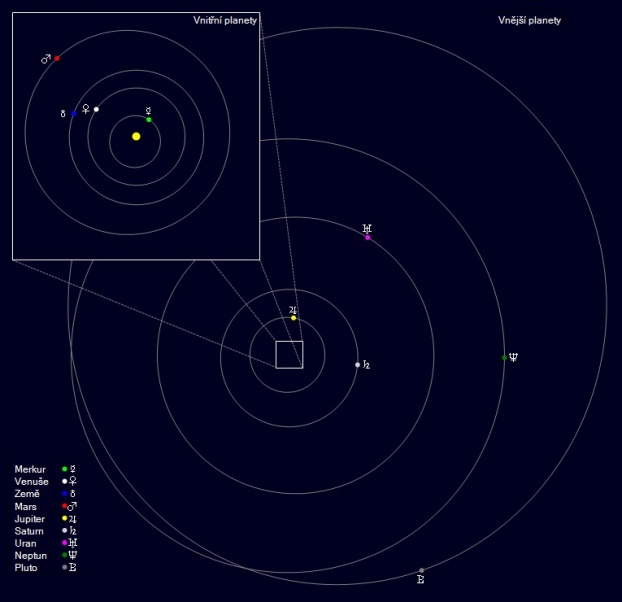Click the 'Mars' legend label
This screenshot has height=602, width=622.
tap(25, 506)
